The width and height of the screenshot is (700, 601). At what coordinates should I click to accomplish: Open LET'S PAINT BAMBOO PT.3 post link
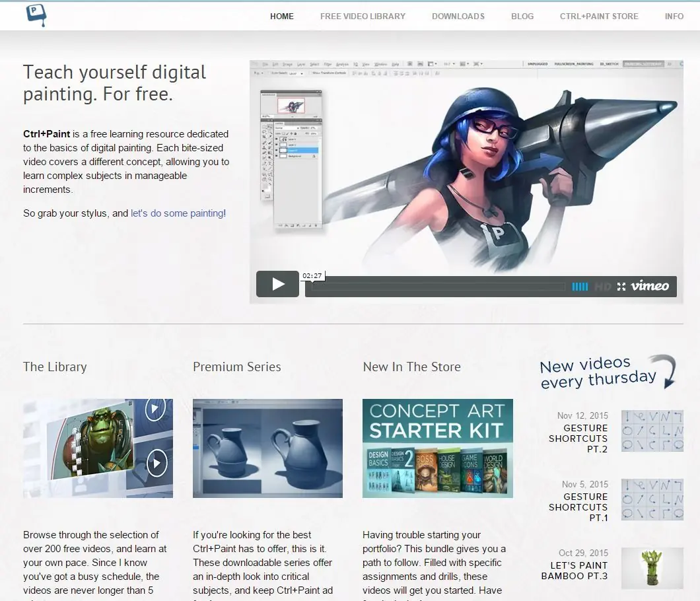click(x=575, y=571)
